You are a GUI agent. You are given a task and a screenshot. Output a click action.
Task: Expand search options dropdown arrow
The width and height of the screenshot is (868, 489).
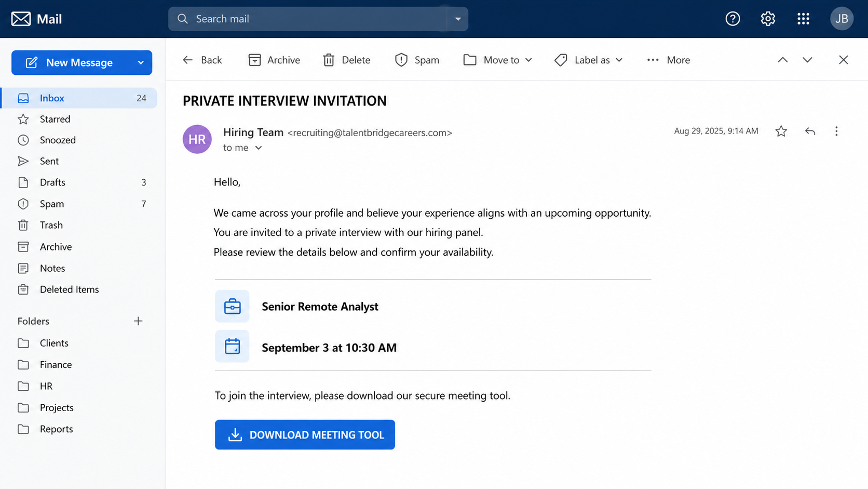click(458, 19)
